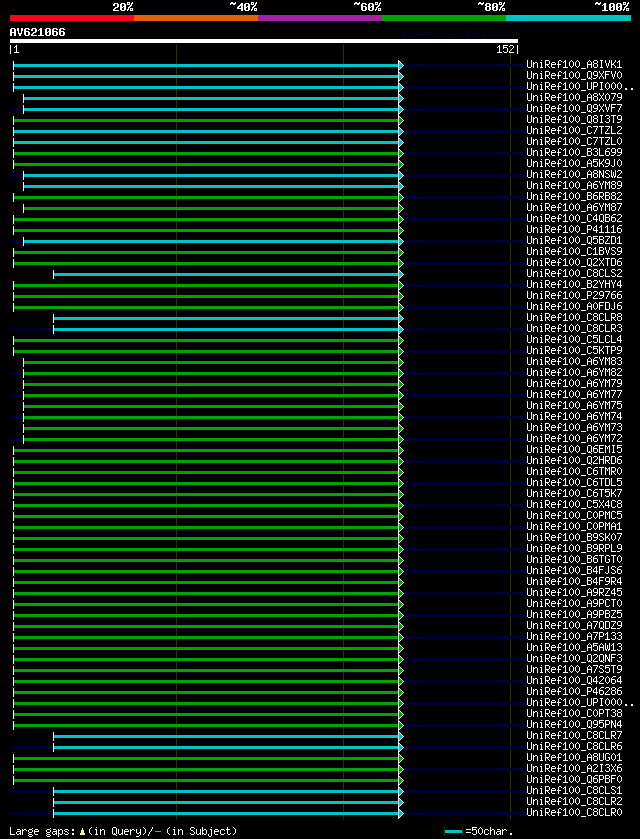
Task: Select the UniRef100_Q2XTD6 label
Action: 575,263
